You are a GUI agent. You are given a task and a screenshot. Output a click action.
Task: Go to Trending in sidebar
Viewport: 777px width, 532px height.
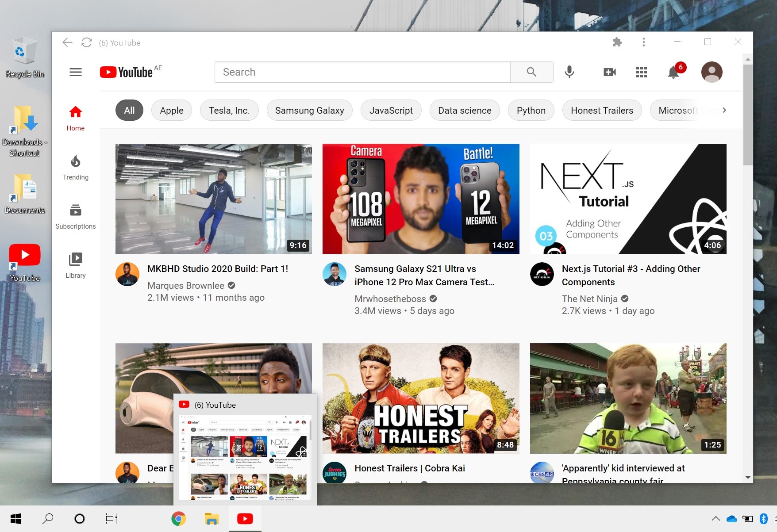click(x=76, y=168)
